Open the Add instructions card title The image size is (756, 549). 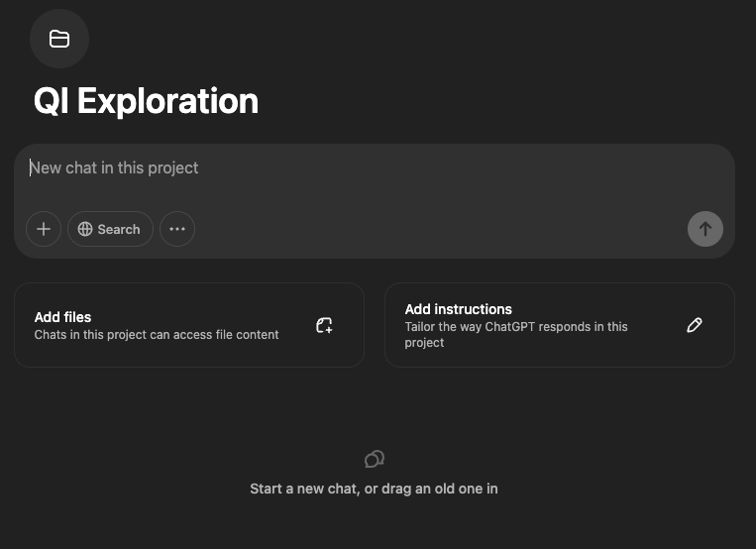coord(458,309)
